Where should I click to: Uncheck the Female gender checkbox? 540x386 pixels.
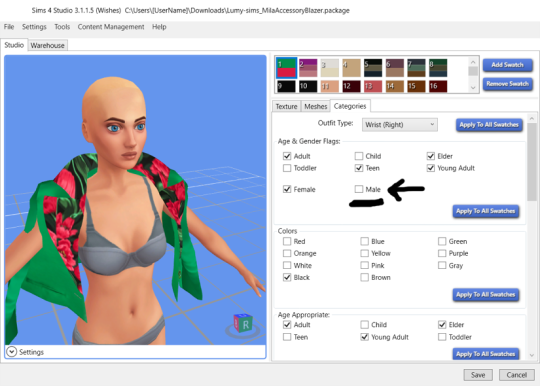(287, 189)
